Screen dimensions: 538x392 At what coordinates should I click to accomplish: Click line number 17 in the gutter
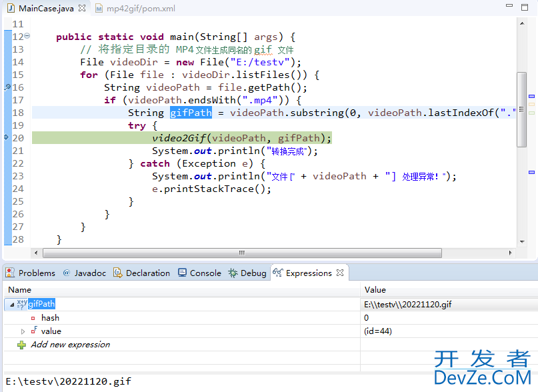(x=18, y=100)
